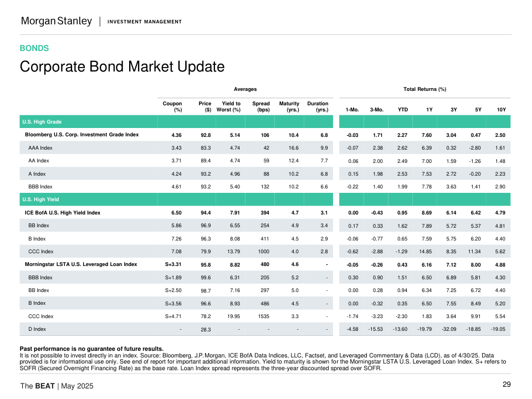This screenshot has width=532, height=399.
Task: Select the Duration (yrs.) column header
Action: click(318, 106)
